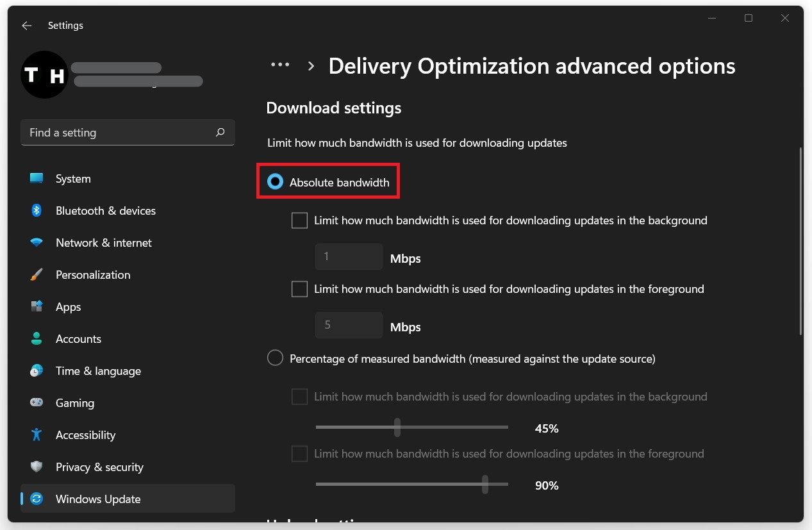
Task: Enable absolute foreground download limit checkbox
Action: (299, 289)
